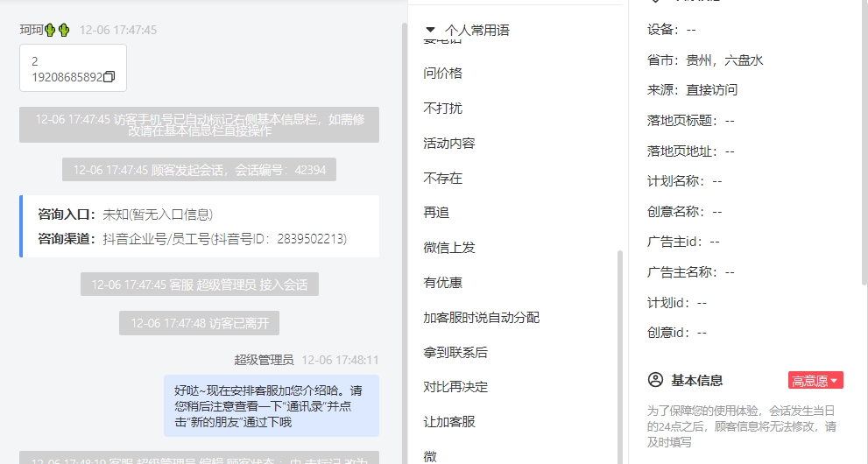Select the 拿到联系后 quick phrase
Image resolution: width=868 pixels, height=464 pixels.
[x=455, y=352]
